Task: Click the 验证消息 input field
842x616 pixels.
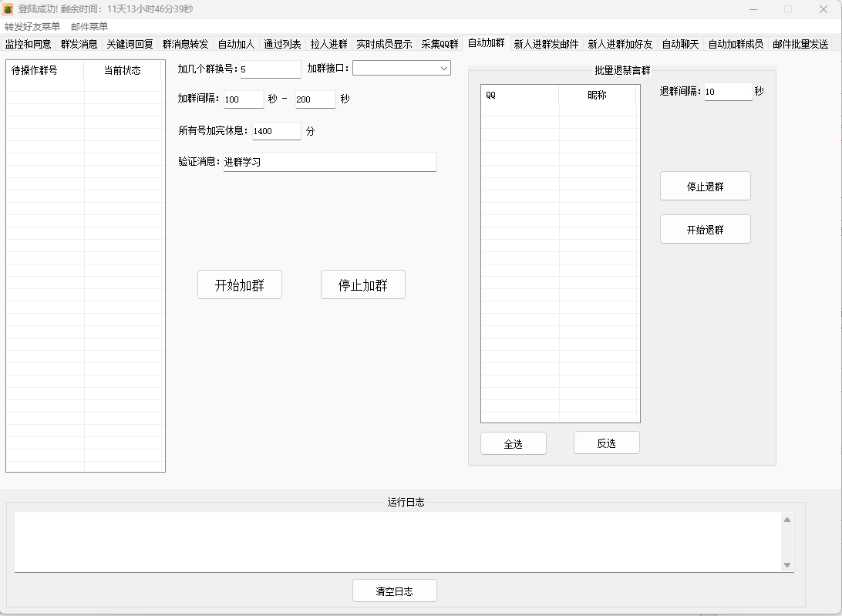Action: (328, 162)
